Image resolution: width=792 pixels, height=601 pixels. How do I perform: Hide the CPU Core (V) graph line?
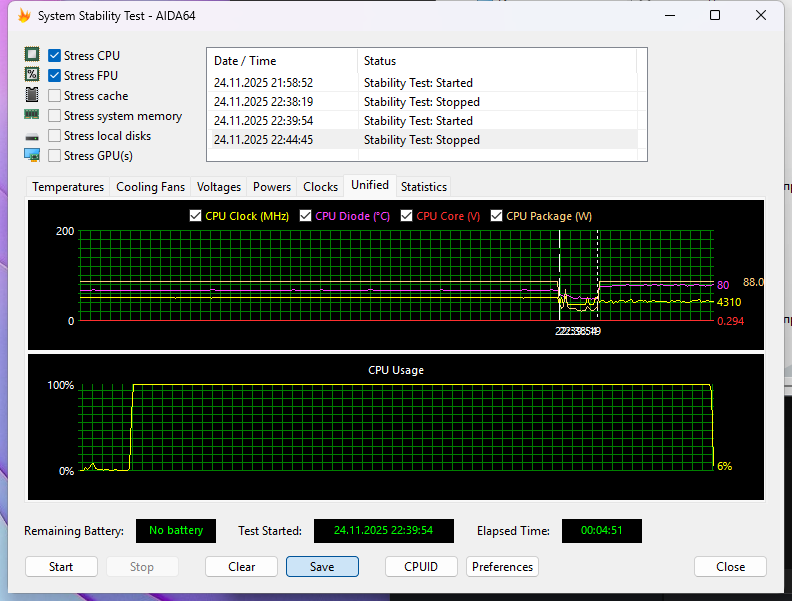coord(407,216)
